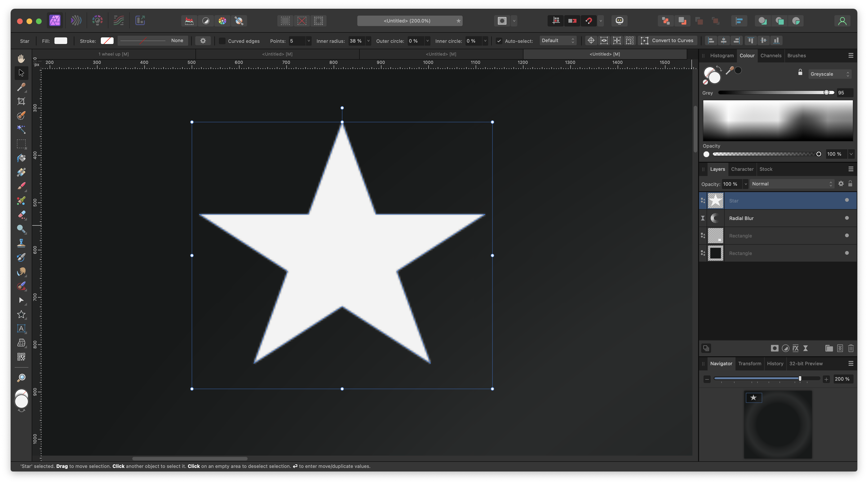The image size is (868, 484).
Task: Open layer effects fx button
Action: click(x=796, y=348)
